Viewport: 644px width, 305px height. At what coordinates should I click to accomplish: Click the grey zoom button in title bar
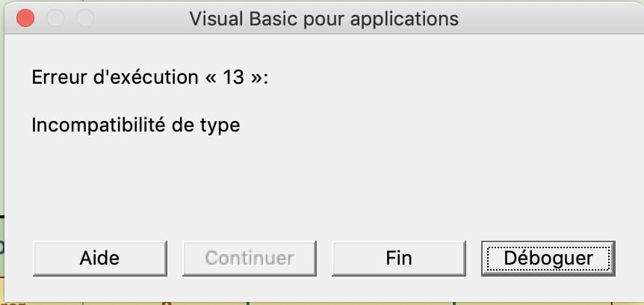(x=86, y=17)
